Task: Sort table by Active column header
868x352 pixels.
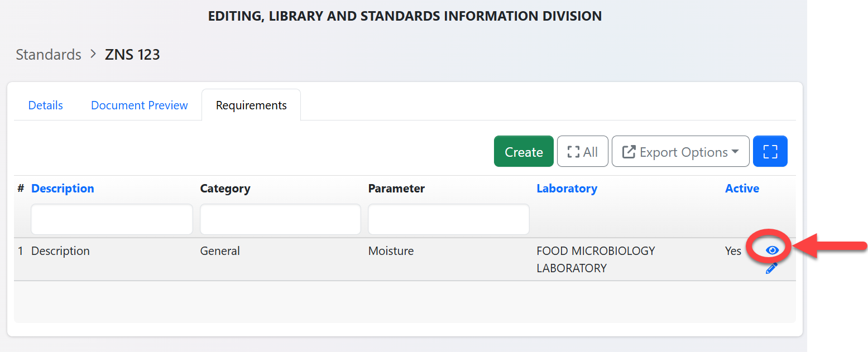Action: coord(742,189)
